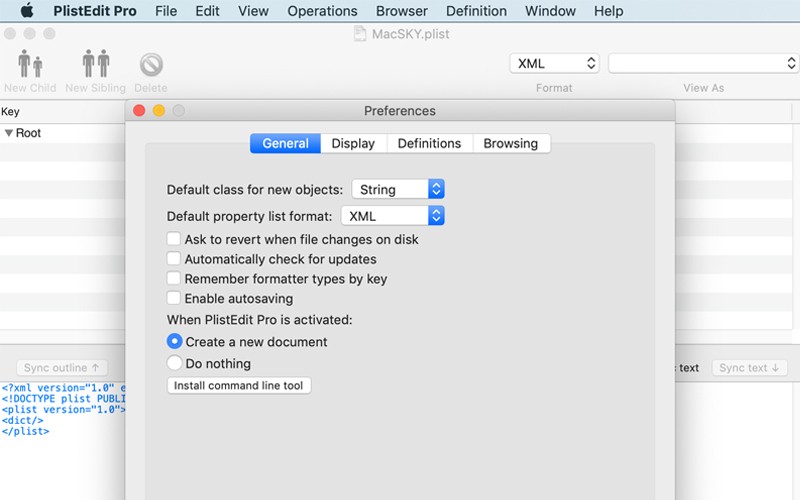Select the Do nothing radio button
This screenshot has width=800, height=500.
pyautogui.click(x=174, y=363)
